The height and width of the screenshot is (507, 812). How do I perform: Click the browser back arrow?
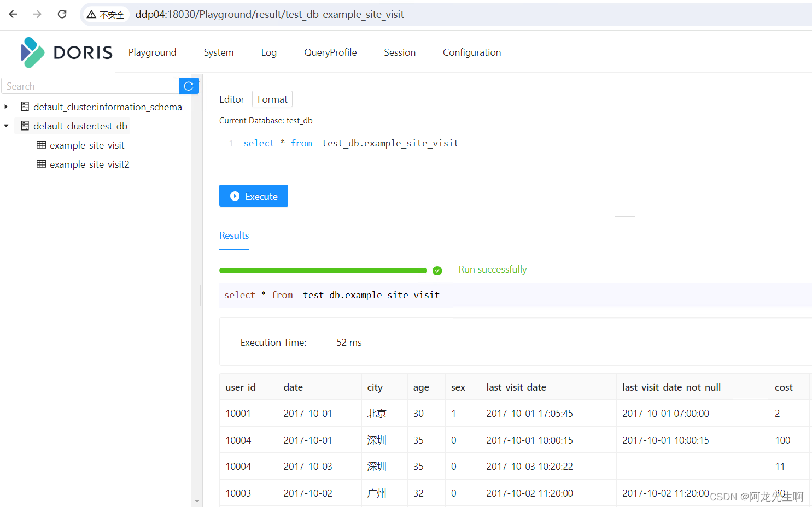13,14
